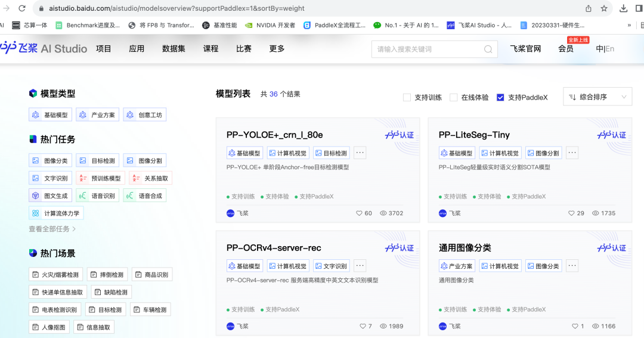Click 飞桨 author avatar on PP-YOLOE+ card
644x338 pixels.
tap(230, 213)
